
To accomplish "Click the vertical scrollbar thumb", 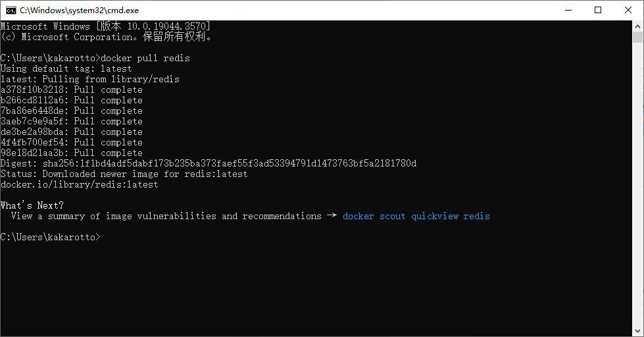I will coord(638,37).
